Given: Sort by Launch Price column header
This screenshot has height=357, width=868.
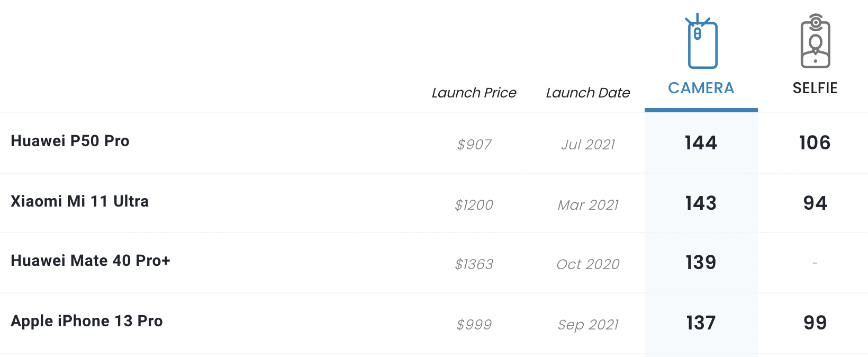Looking at the screenshot, I should coord(474,93).
